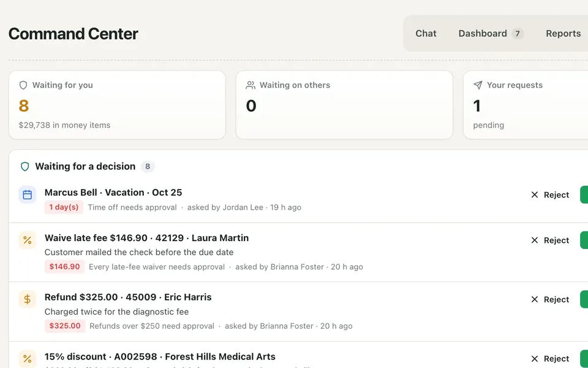Click the percent icon on the 15% discount row
588x368 pixels.
tap(28, 359)
